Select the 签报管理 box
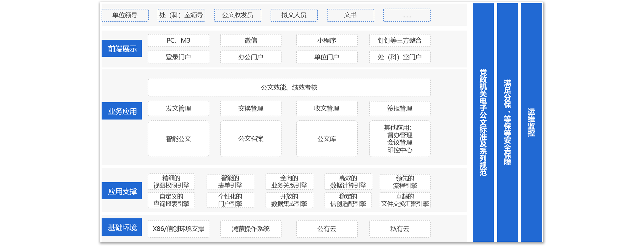The image size is (644, 246). (x=400, y=108)
